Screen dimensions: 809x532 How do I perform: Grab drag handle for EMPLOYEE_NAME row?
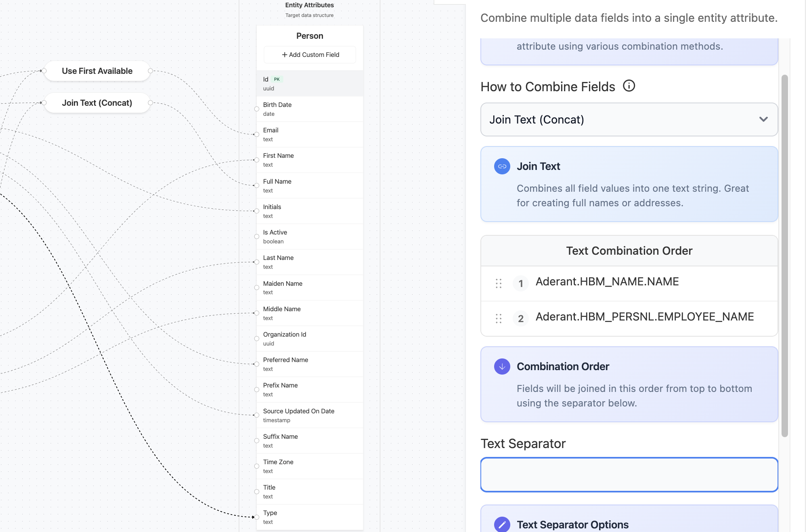499,318
